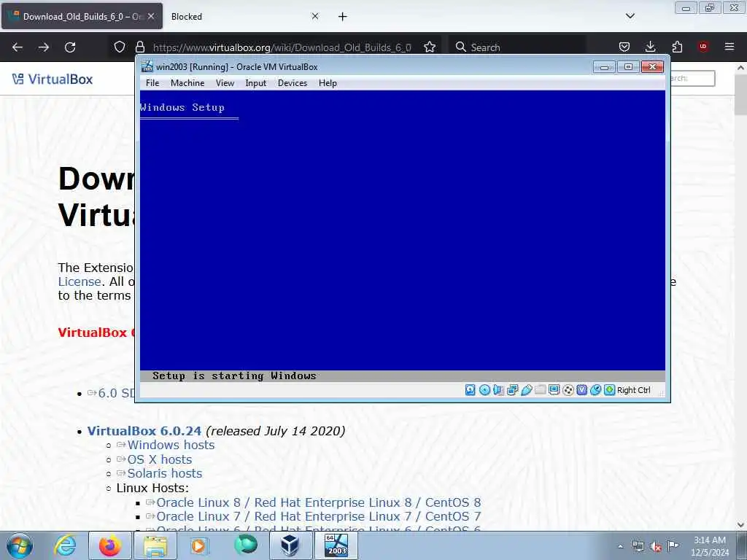
Task: Click CPU virtualization 'V' icon in status bar
Action: click(x=581, y=390)
